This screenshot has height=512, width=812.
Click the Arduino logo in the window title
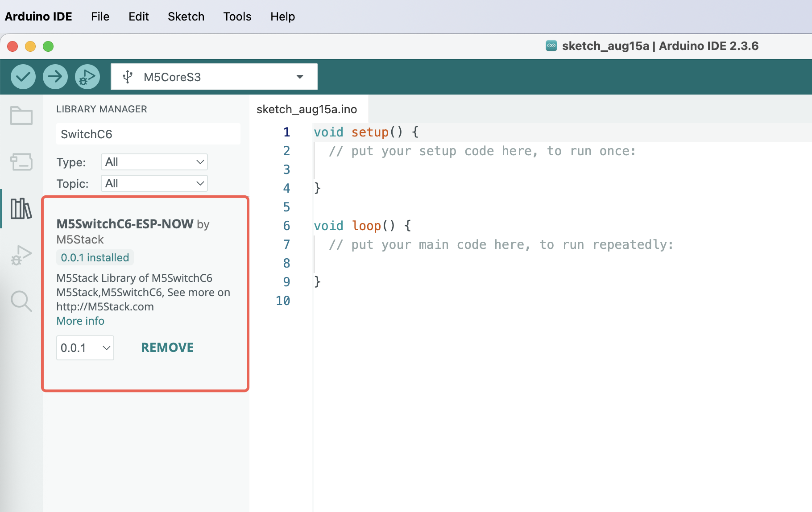pos(551,46)
